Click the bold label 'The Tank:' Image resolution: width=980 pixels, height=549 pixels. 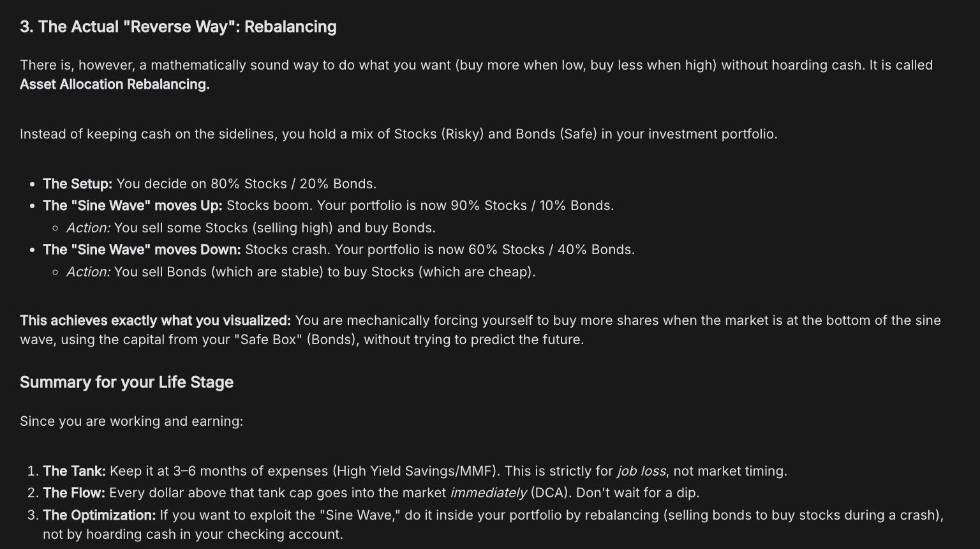tap(74, 471)
